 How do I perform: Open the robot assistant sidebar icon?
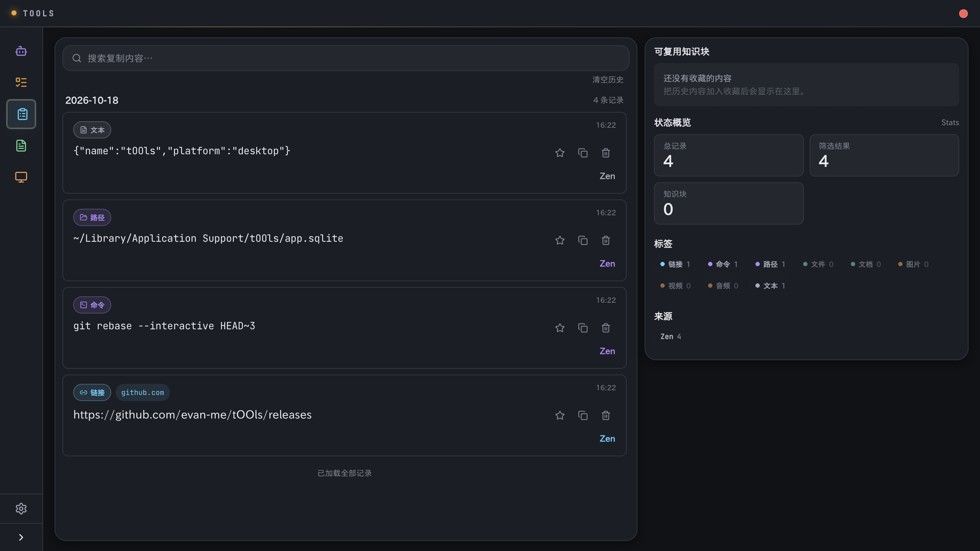point(21,51)
